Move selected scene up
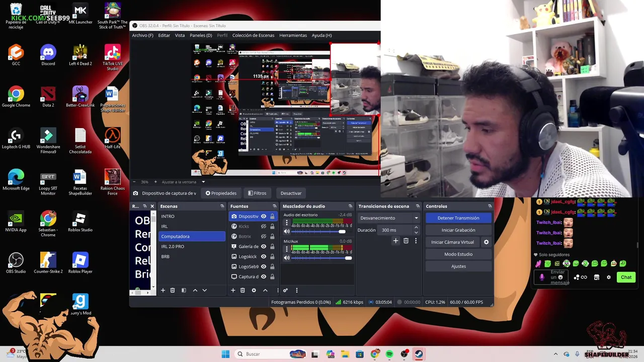Viewport: 644px width, 362px height. [x=195, y=290]
